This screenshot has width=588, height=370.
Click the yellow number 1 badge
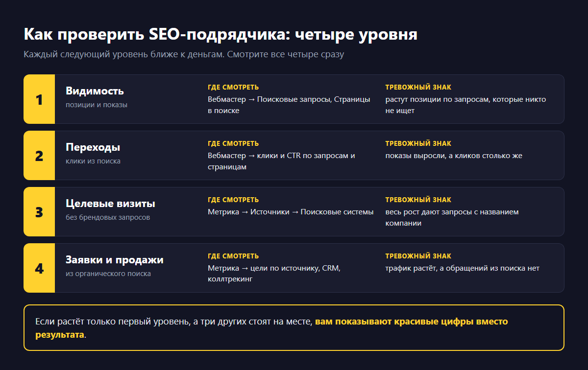click(39, 99)
